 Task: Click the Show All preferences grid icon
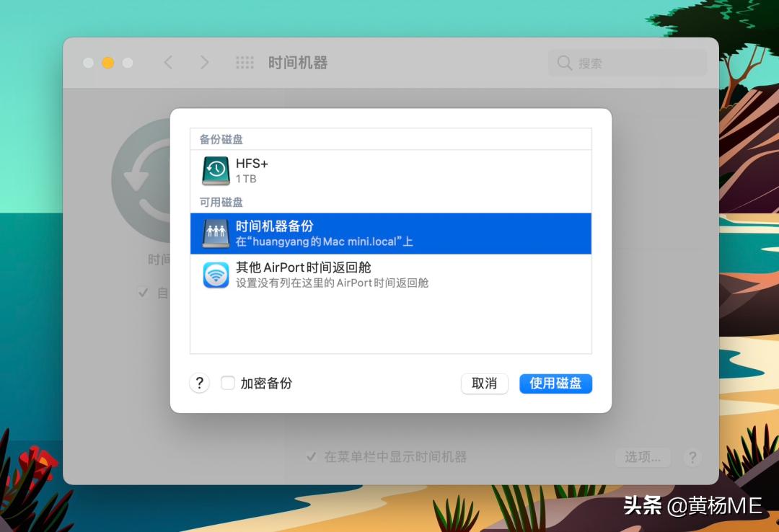pos(245,63)
